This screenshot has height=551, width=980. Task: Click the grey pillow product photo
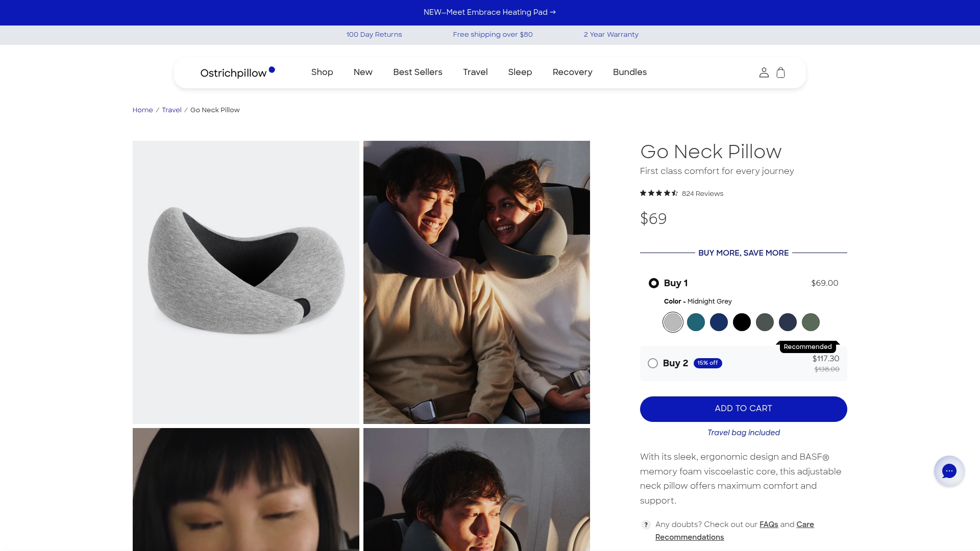pyautogui.click(x=246, y=282)
